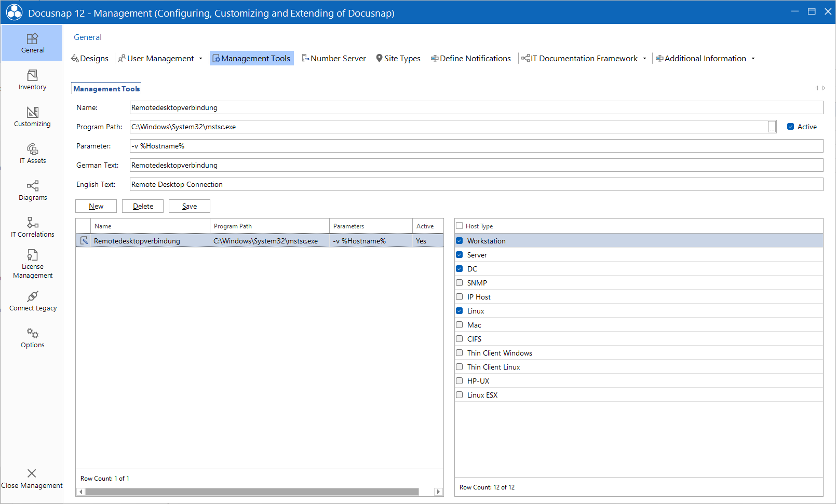Toggle the Host Type select-all checkbox
836x504 pixels.
click(459, 226)
